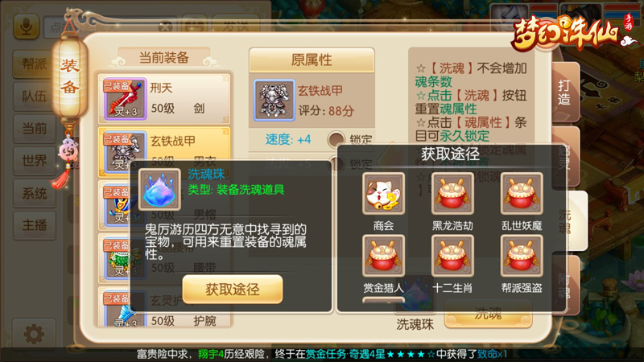The image size is (644, 362).
Task: Tap the 洗魂珠 crystal item icon
Action: pos(159,190)
